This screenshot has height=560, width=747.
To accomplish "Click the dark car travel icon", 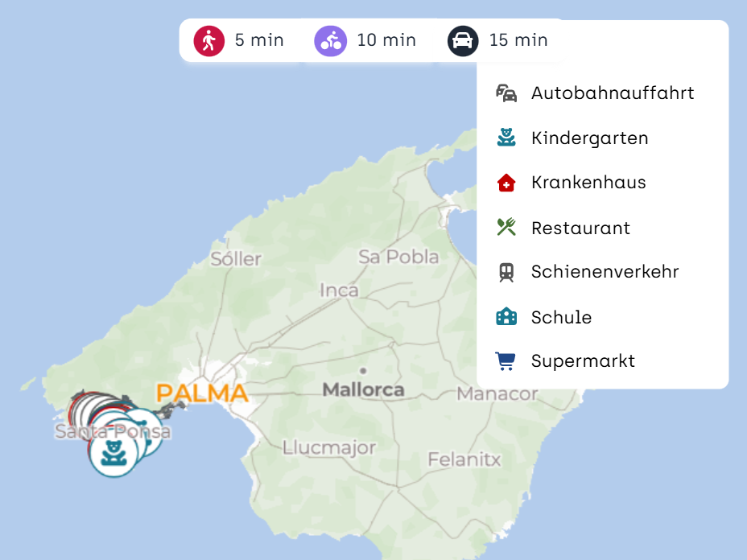I will pyautogui.click(x=463, y=40).
